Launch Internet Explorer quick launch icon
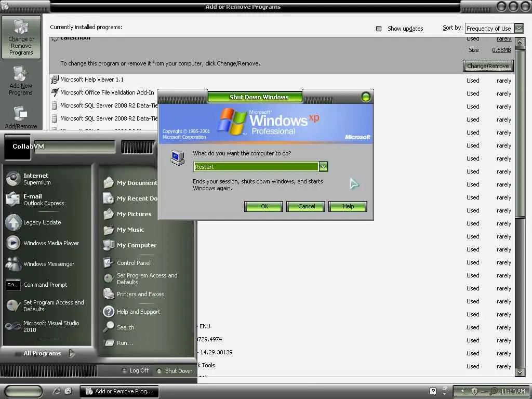Viewport: 532px width, 399px height. pyautogui.click(x=57, y=391)
